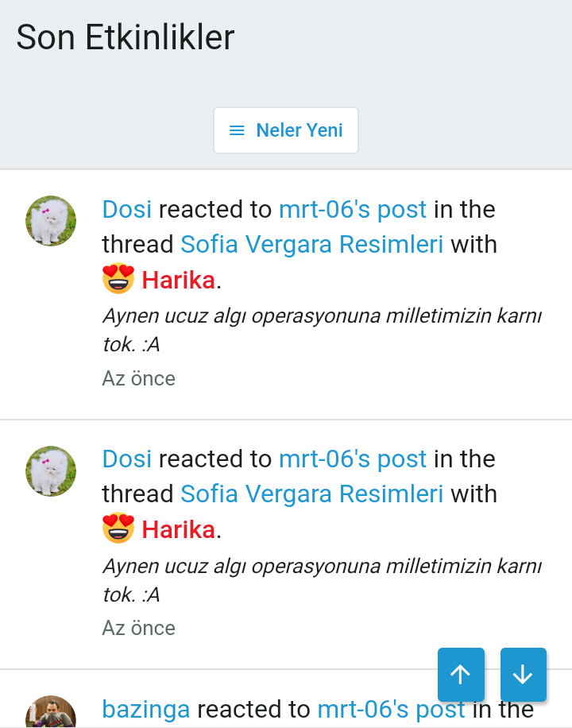This screenshot has width=572, height=728.
Task: Go to Sofia Vergara Resimleri thread, first entry
Action: point(311,244)
